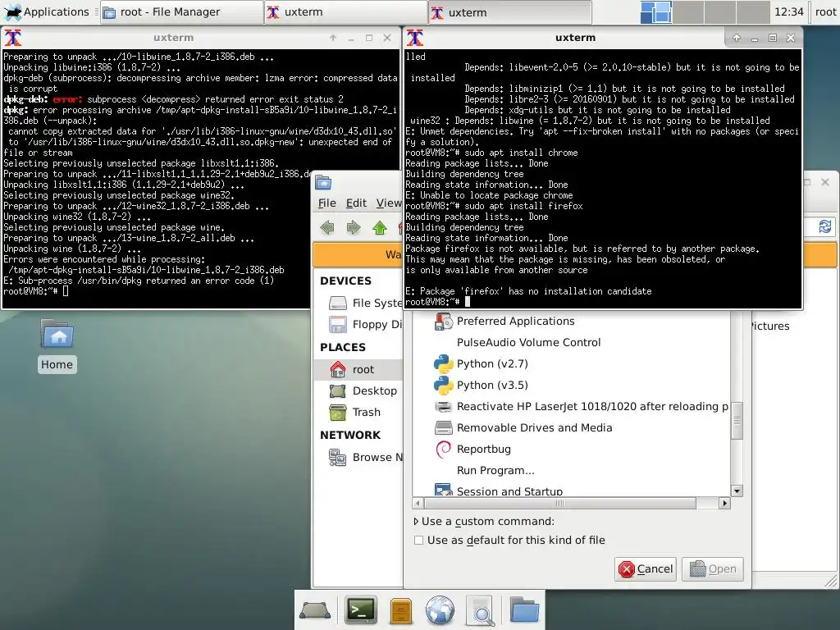Select root in the Places sidebar

[x=358, y=370]
